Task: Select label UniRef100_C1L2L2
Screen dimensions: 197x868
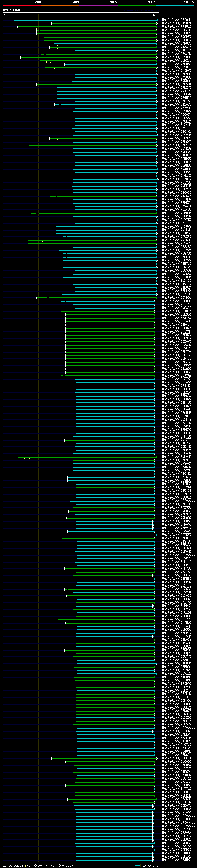Action: pos(176,836)
